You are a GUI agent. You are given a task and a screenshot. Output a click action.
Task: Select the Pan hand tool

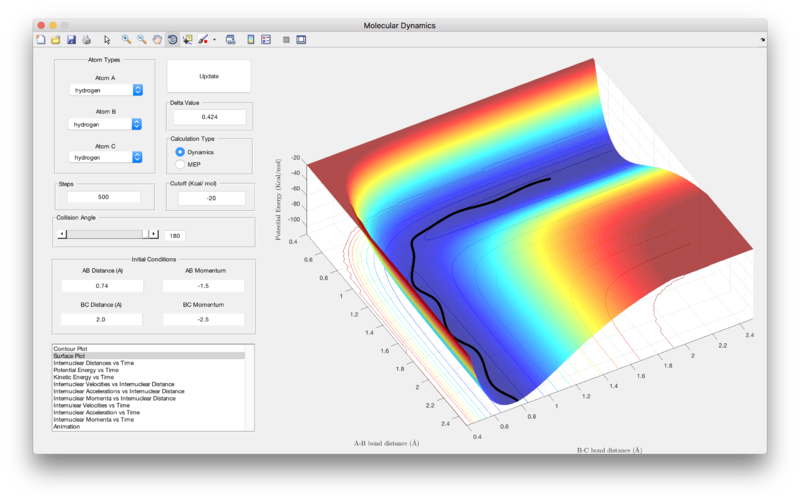pyautogui.click(x=157, y=39)
